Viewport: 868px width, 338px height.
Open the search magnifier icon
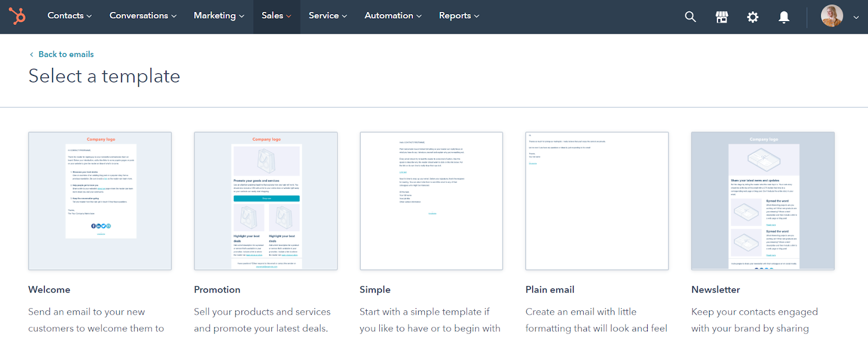point(690,17)
